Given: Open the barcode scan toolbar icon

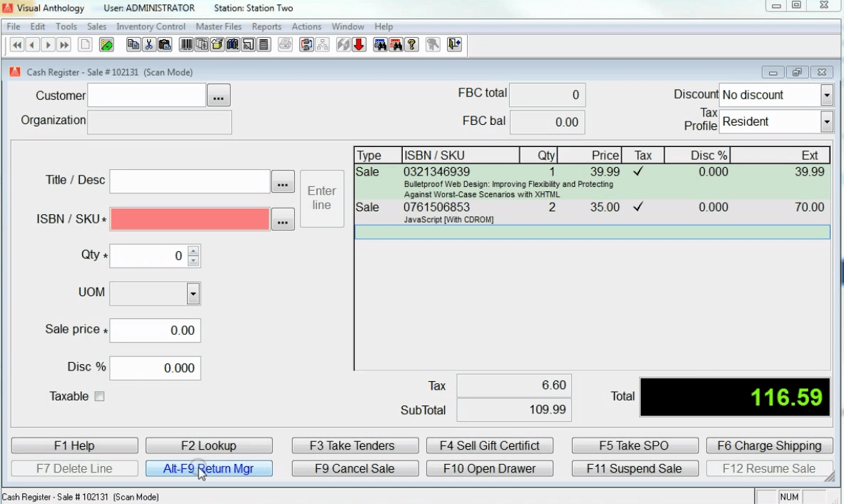Looking at the screenshot, I should (x=186, y=44).
